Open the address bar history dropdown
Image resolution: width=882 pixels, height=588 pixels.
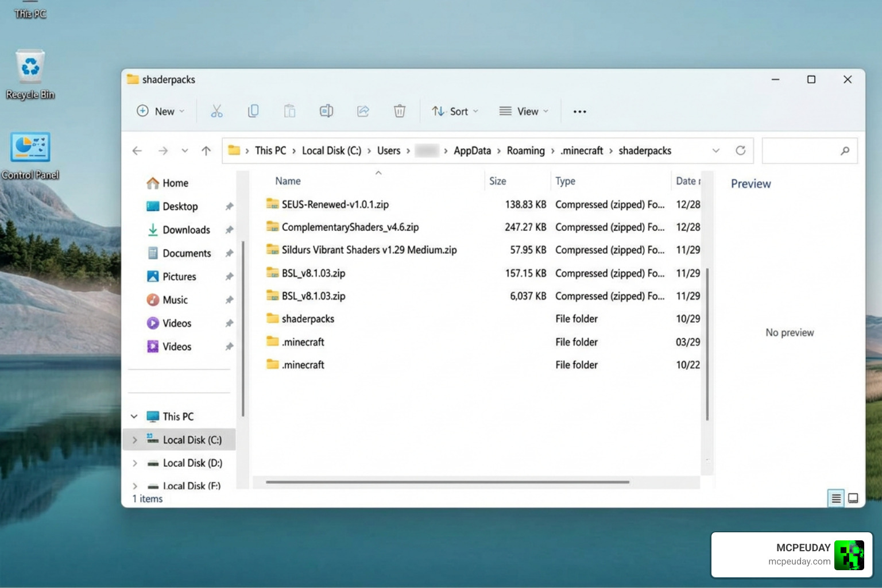click(715, 150)
